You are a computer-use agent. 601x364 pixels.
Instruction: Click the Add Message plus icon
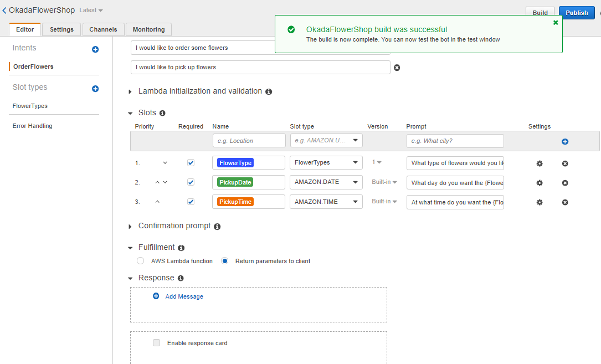(156, 296)
